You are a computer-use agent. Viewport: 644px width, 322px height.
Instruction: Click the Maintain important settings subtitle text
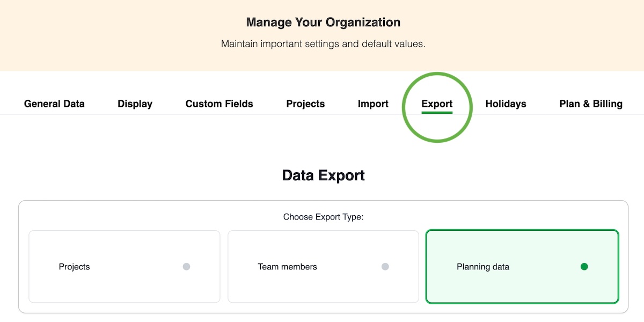pyautogui.click(x=323, y=44)
